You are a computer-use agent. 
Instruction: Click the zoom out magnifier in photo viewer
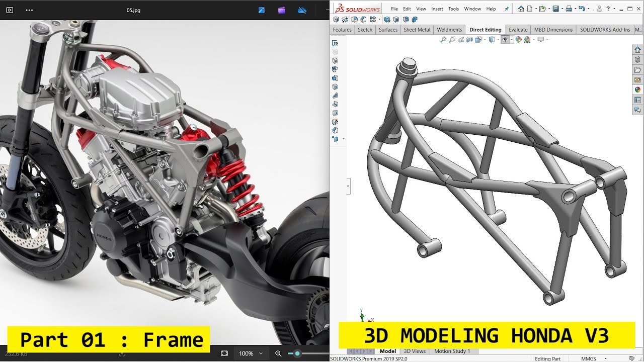click(x=278, y=353)
